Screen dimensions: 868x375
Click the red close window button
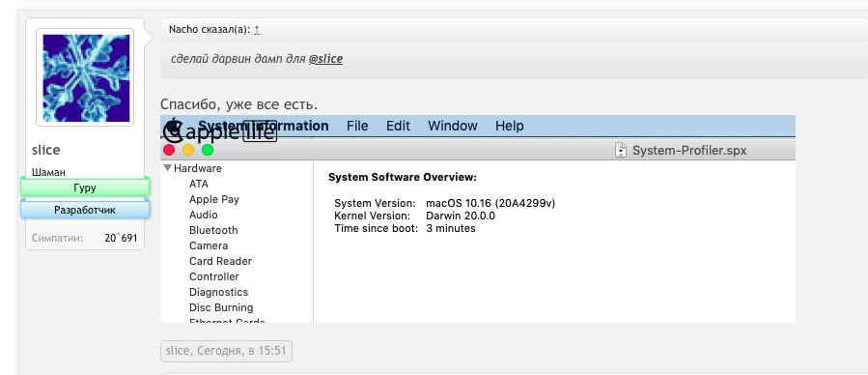[x=169, y=150]
